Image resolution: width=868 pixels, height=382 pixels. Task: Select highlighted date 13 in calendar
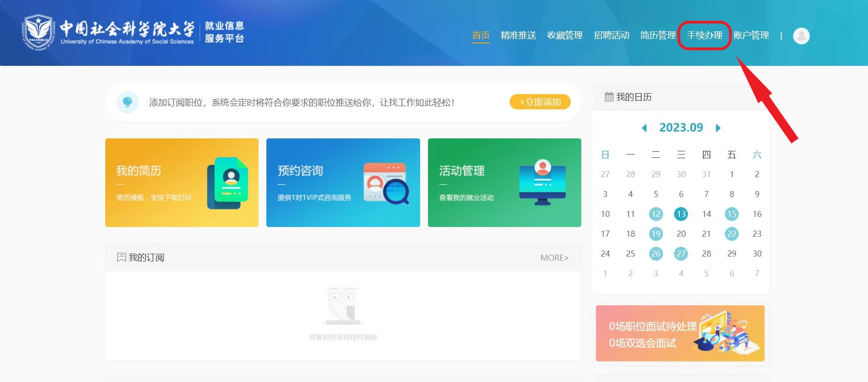[681, 214]
